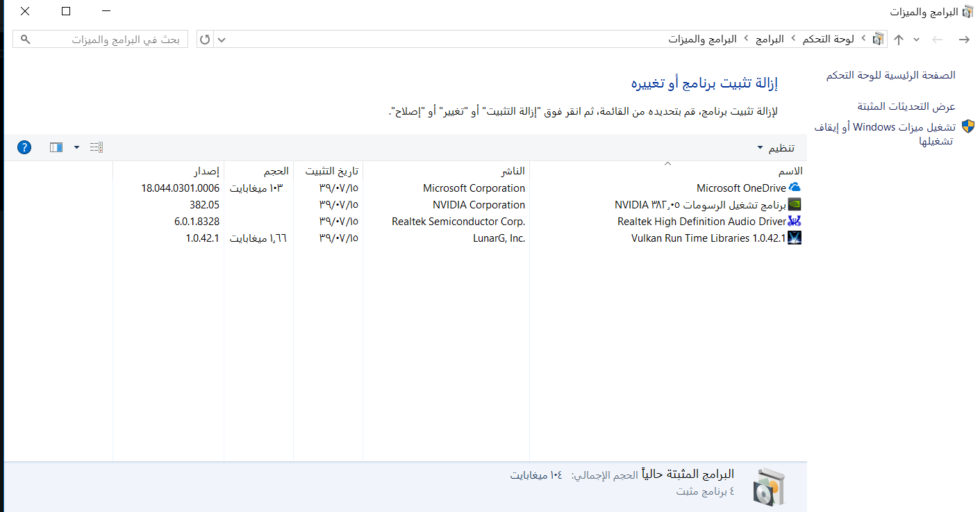
Task: Select Microsoft OneDrive program name
Action: (741, 188)
